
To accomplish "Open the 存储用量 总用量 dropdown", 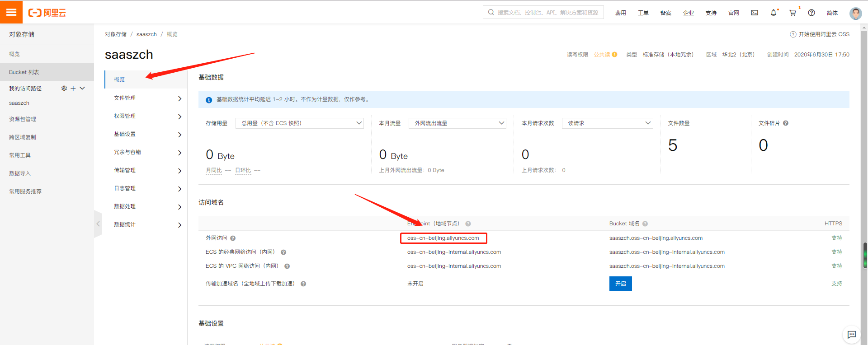I will point(300,123).
